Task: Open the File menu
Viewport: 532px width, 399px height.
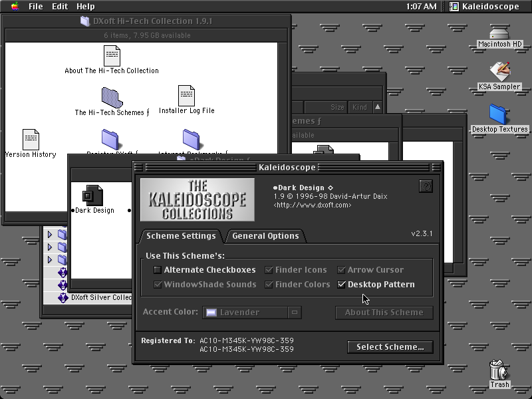Action: tap(36, 7)
